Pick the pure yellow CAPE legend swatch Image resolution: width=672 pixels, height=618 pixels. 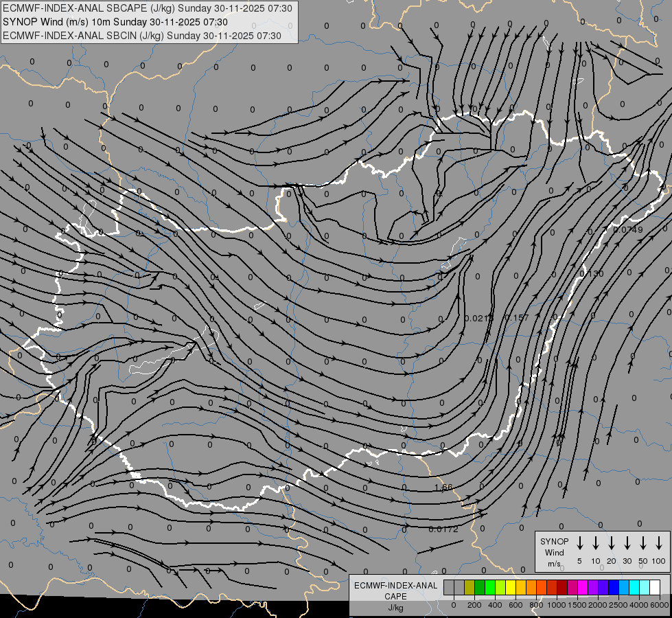pyautogui.click(x=511, y=587)
